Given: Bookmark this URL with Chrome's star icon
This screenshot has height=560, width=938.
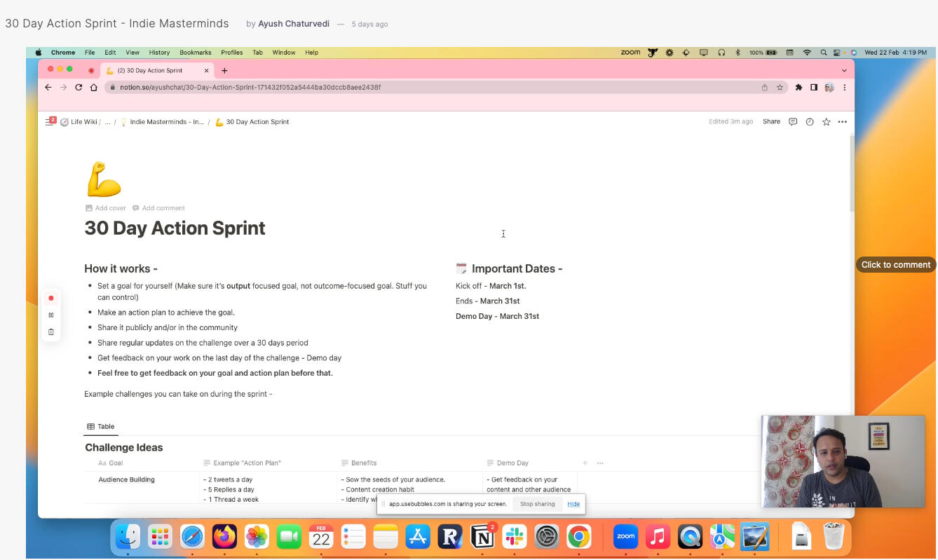Looking at the screenshot, I should click(780, 88).
